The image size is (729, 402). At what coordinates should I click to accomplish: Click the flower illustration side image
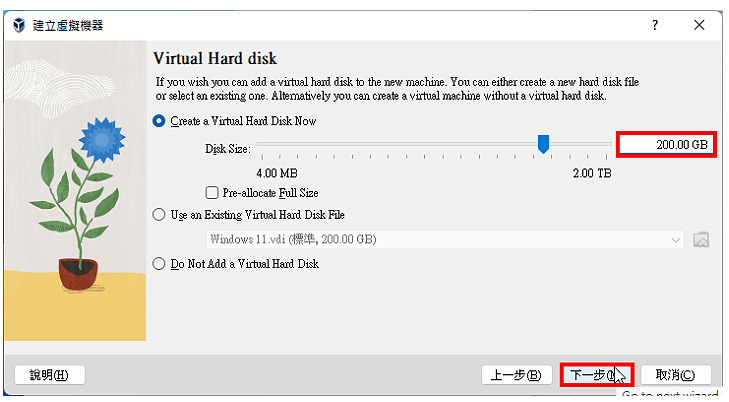pos(75,191)
